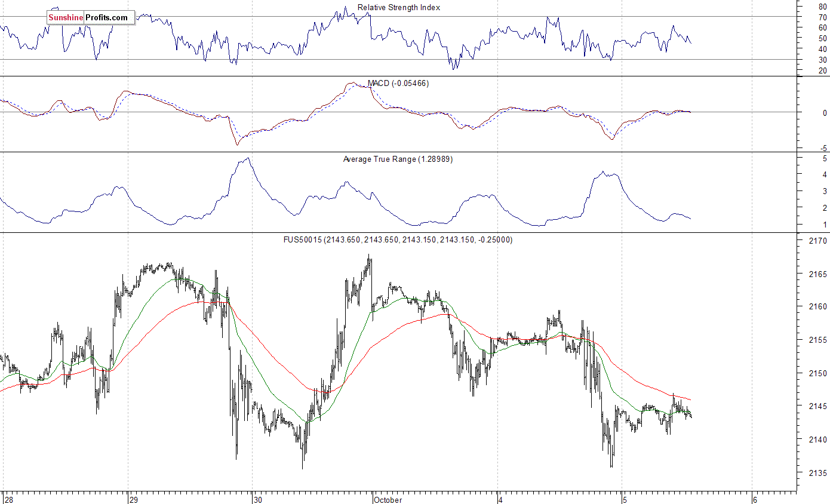Click the MACD -5 axis label
830x504 pixels.
pyautogui.click(x=823, y=148)
